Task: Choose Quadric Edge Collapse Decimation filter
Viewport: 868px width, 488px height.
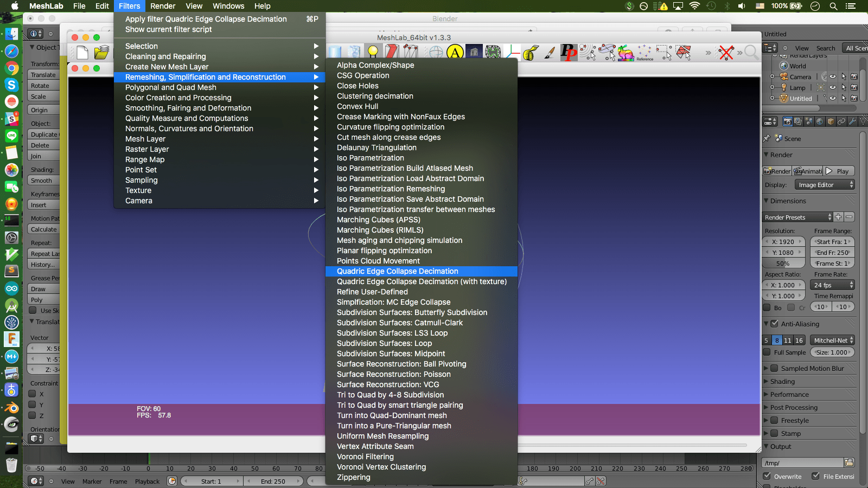Action: 422,271
